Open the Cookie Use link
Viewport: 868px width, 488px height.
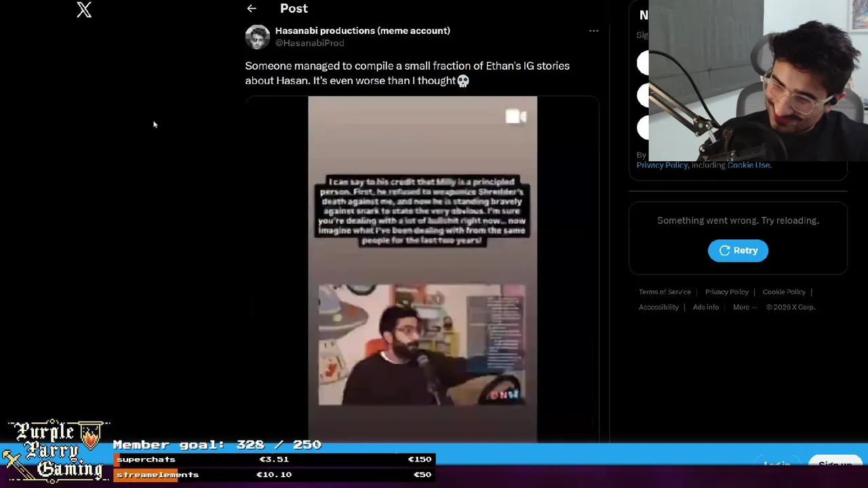coord(749,165)
